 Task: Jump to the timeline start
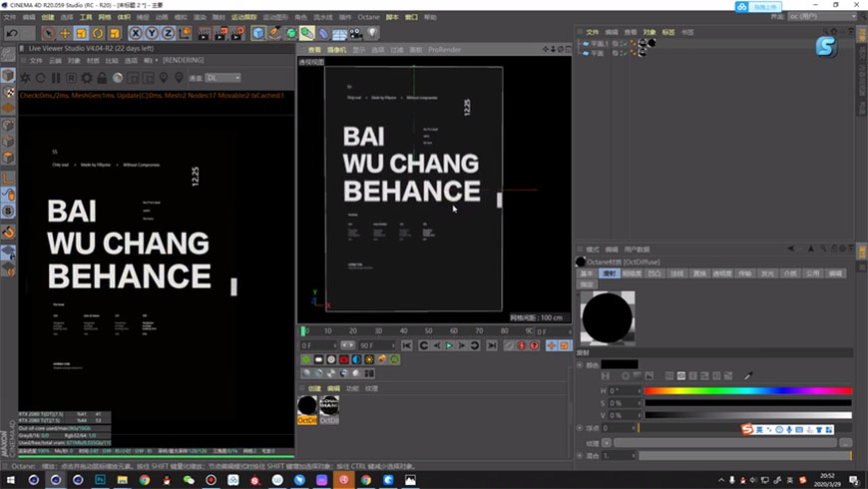coord(407,345)
